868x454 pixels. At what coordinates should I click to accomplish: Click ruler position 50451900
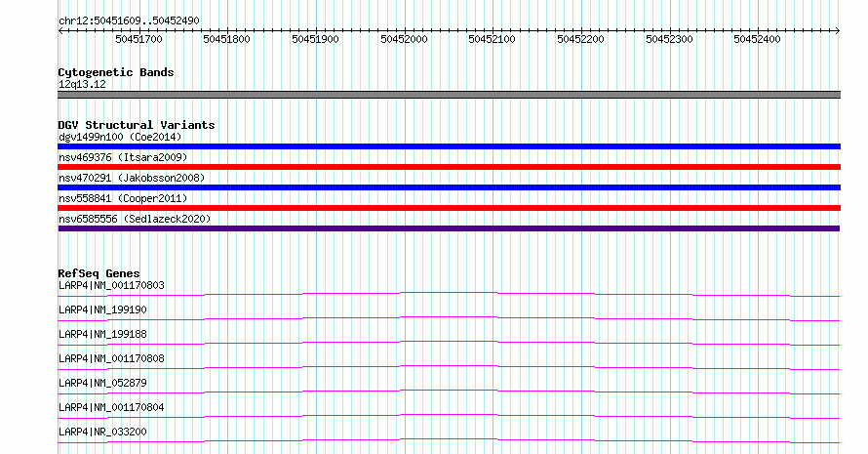pyautogui.click(x=316, y=39)
